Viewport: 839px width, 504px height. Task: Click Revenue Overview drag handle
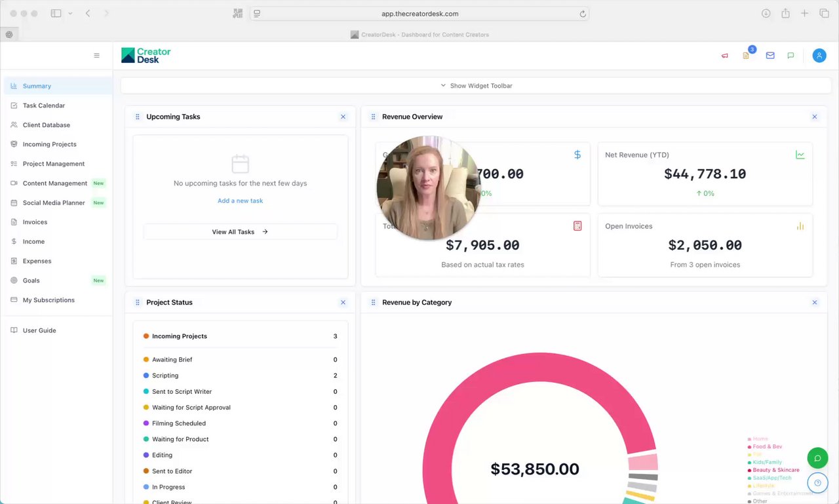point(374,117)
